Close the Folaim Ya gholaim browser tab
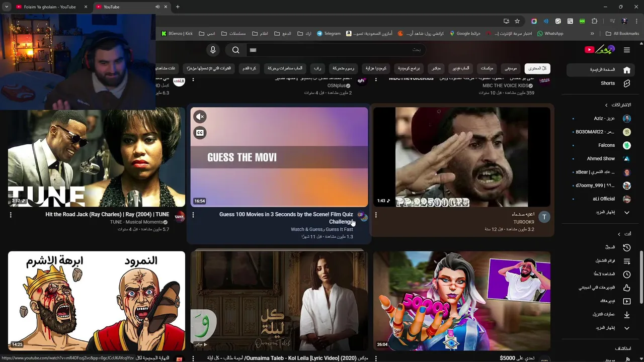 click(86, 7)
